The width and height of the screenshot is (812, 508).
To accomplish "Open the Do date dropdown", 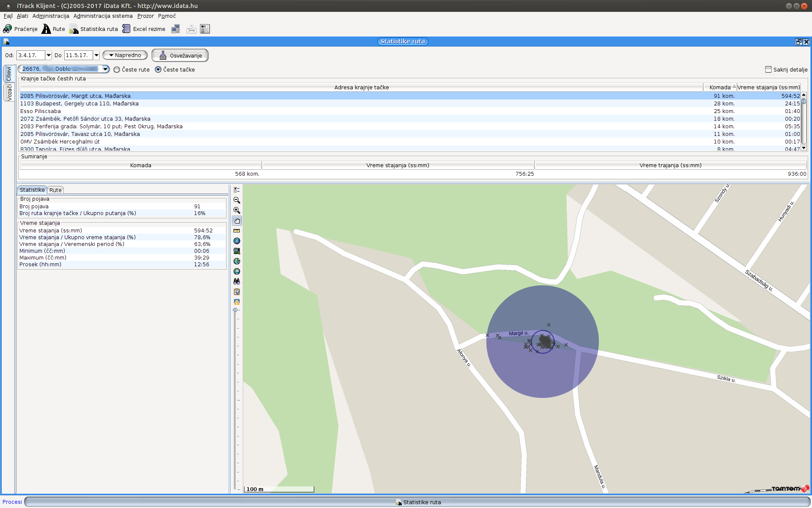I will point(96,55).
